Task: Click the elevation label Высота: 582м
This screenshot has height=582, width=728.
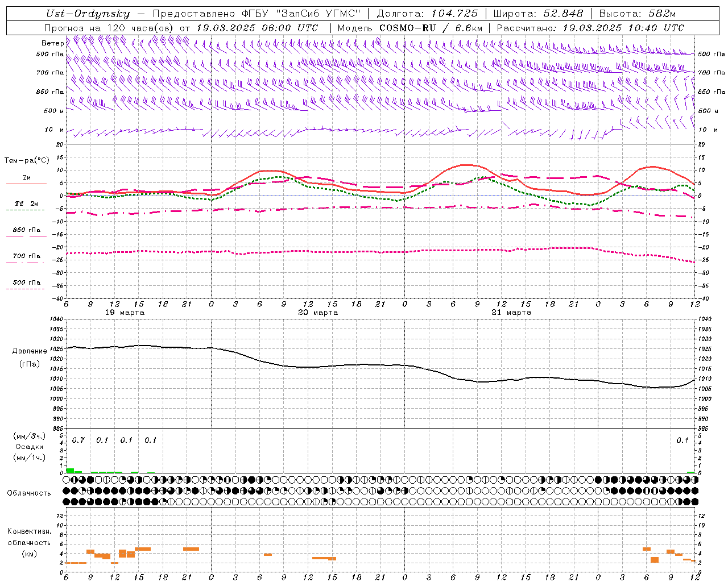Action: [638, 14]
